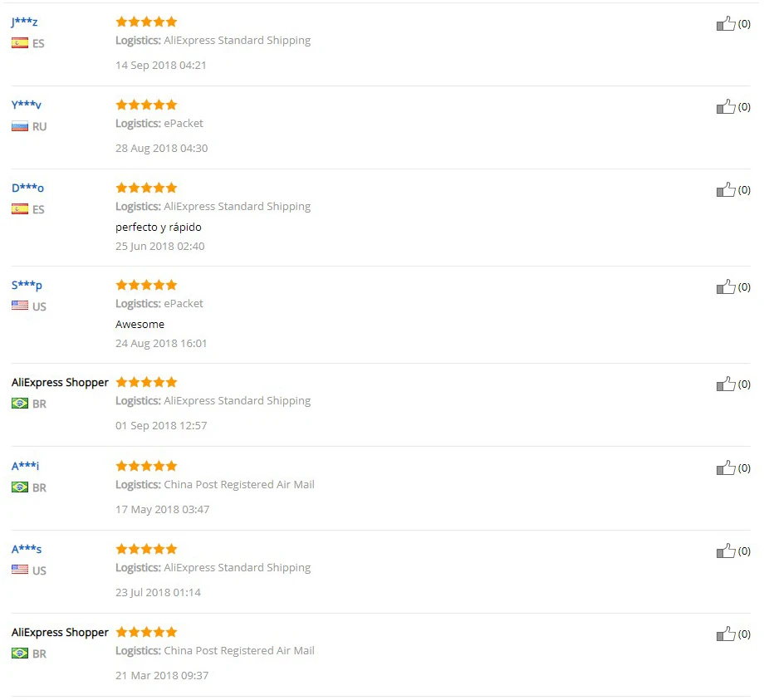The image size is (764, 700).
Task: Click the five-star rating on D***o's review
Action: coord(146,188)
